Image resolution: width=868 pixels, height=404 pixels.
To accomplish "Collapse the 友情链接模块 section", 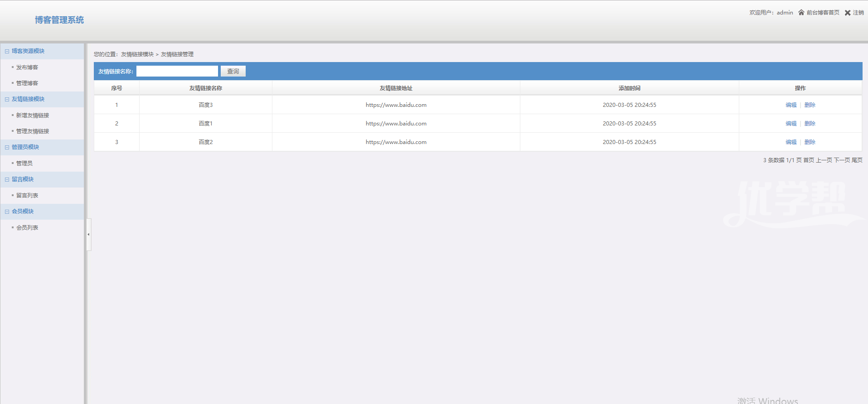I will (7, 99).
